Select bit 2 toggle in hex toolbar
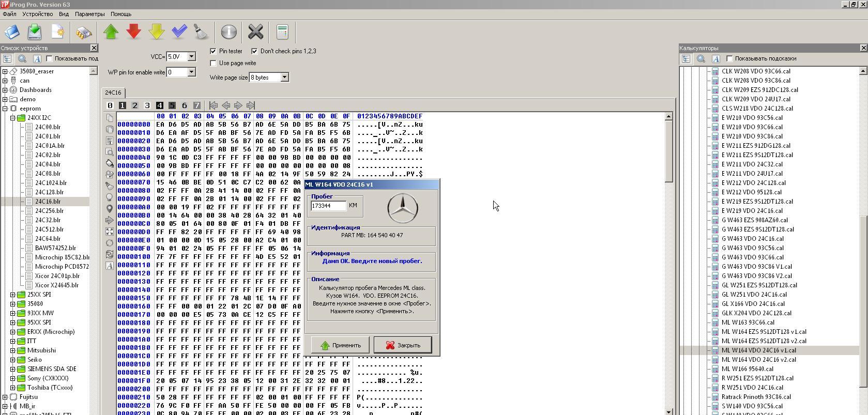 pyautogui.click(x=135, y=105)
